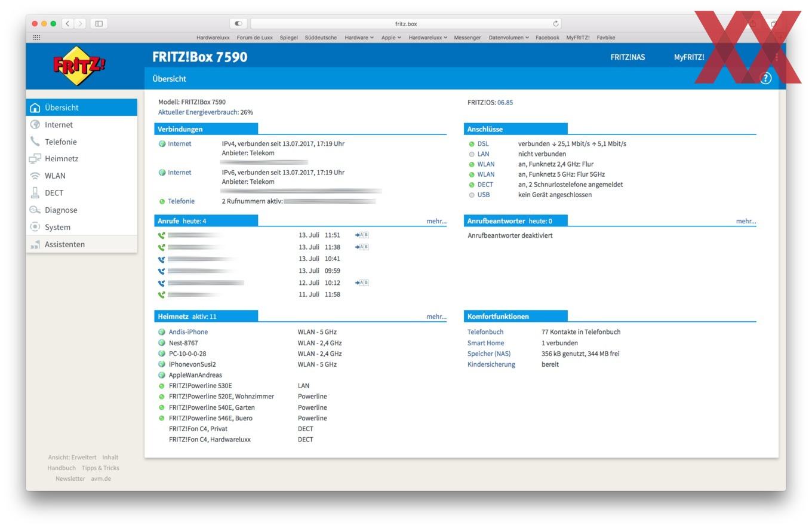Open Apple bookmarks folder dropdown
This screenshot has height=528, width=812.
[391, 38]
